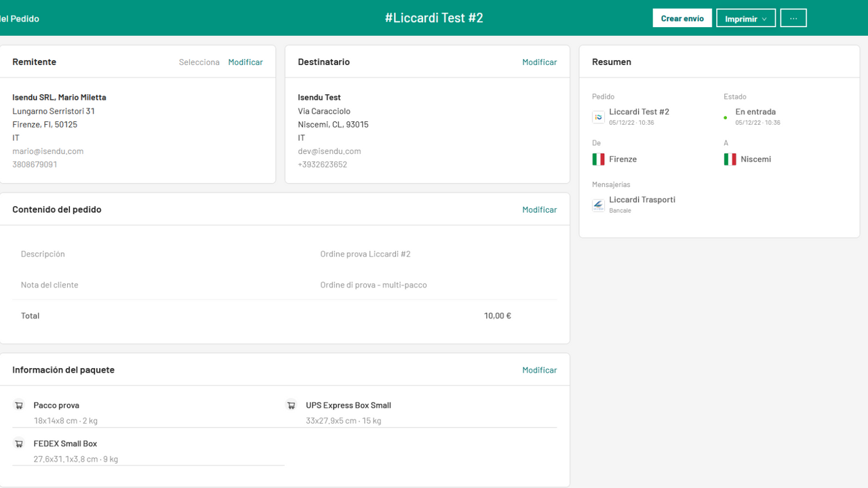This screenshot has height=488, width=868.
Task: Click the dimensions 33x27.9x5 cm · 15 kg
Action: (x=343, y=421)
